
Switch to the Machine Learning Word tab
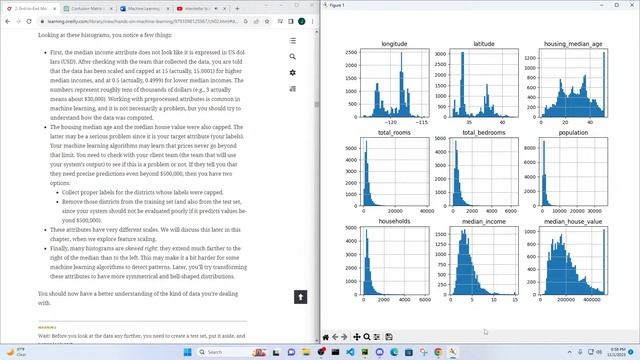click(144, 8)
